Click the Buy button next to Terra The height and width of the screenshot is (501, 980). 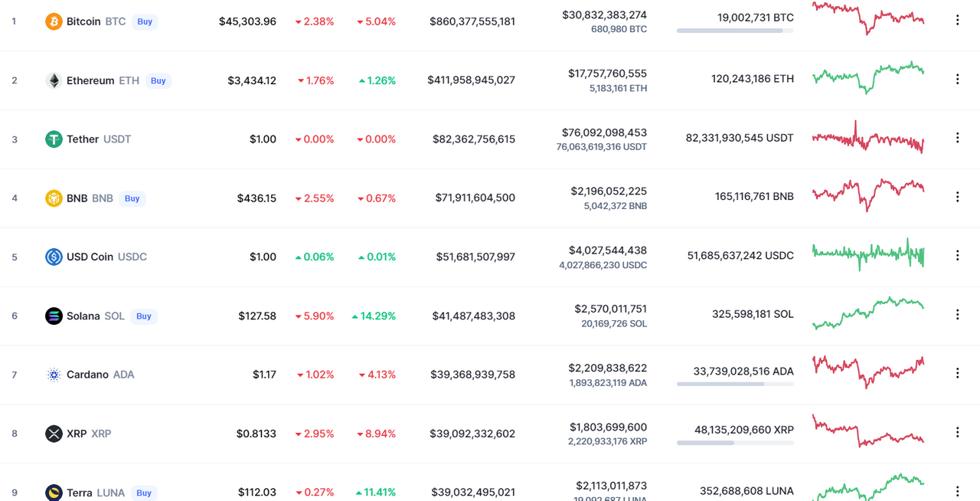143,493
